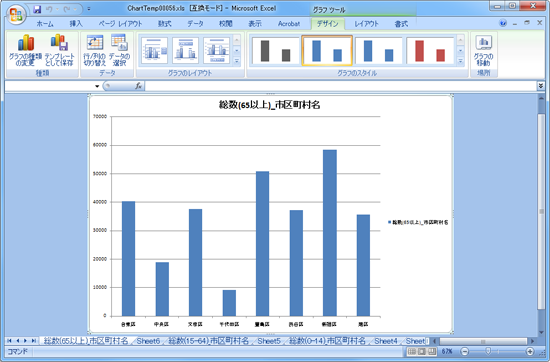Viewport: 550px width, 362px height.
Task: Expand the chart layouts gallery more arrow
Action: pyautogui.click(x=237, y=61)
